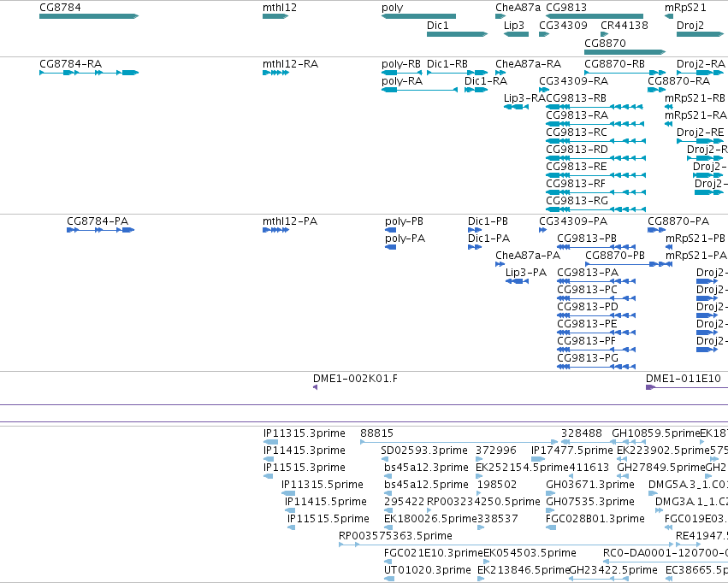The image size is (728, 583).
Task: Open the Dic1-RA transcript label
Action: click(x=486, y=80)
